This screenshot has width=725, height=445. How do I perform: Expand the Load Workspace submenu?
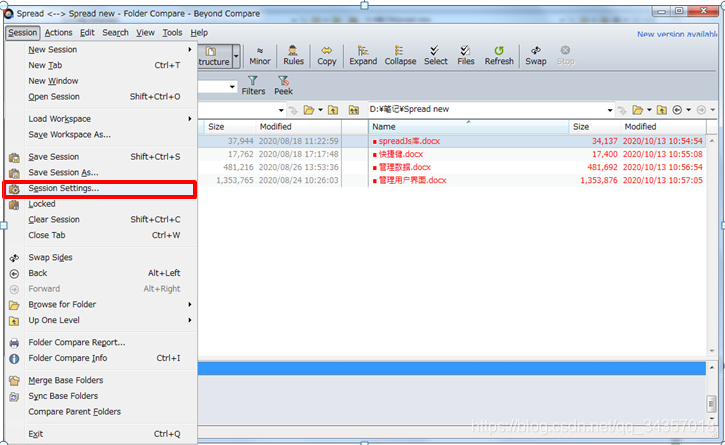[100, 119]
